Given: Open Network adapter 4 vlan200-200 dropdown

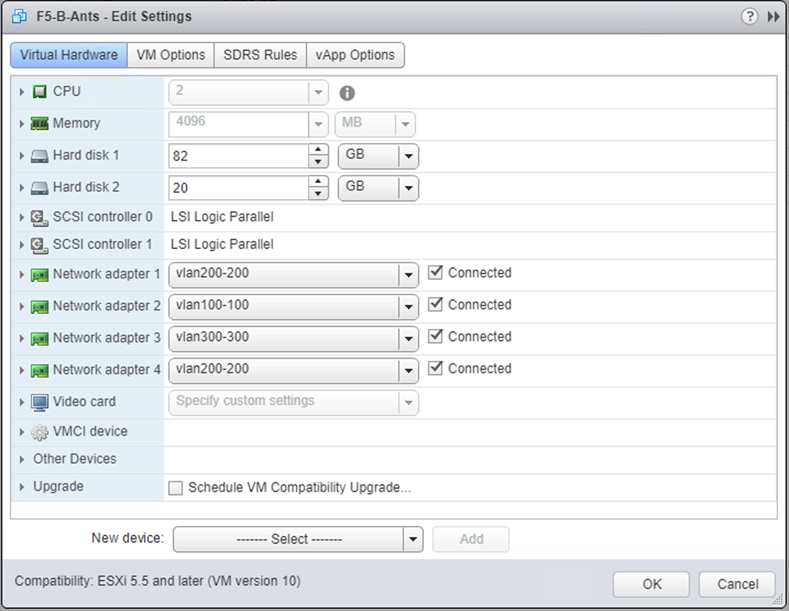Looking at the screenshot, I should pyautogui.click(x=293, y=370).
